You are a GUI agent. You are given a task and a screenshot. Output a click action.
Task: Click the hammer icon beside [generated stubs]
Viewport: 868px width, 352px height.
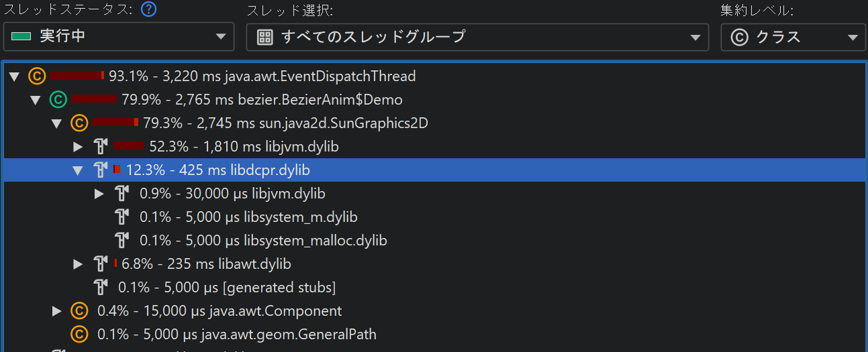[x=101, y=288]
